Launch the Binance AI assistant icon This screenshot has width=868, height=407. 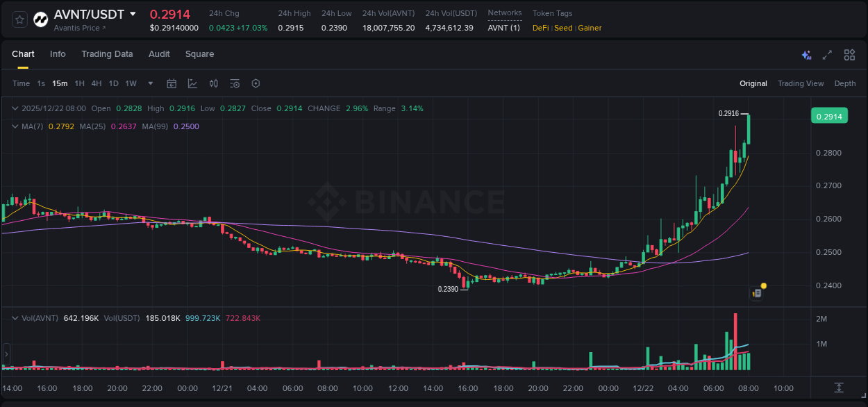(806, 54)
